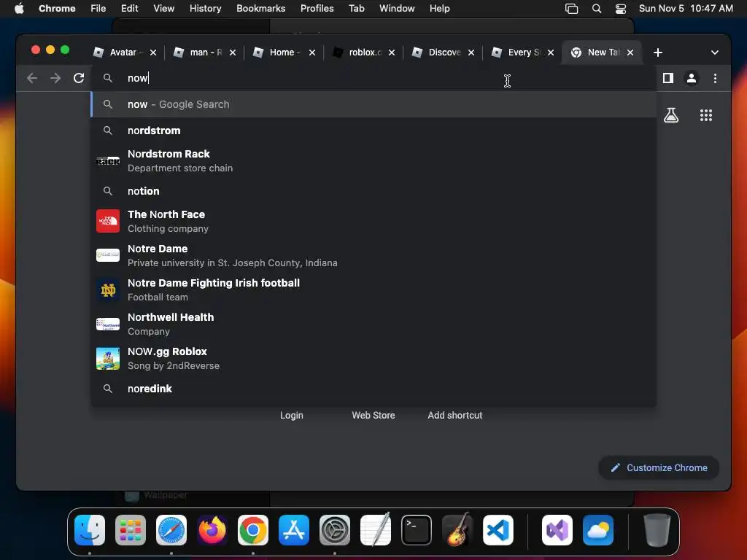The width and height of the screenshot is (747, 560).
Task: Click the NOW.gg Roblox song thumbnail
Action: point(108,358)
